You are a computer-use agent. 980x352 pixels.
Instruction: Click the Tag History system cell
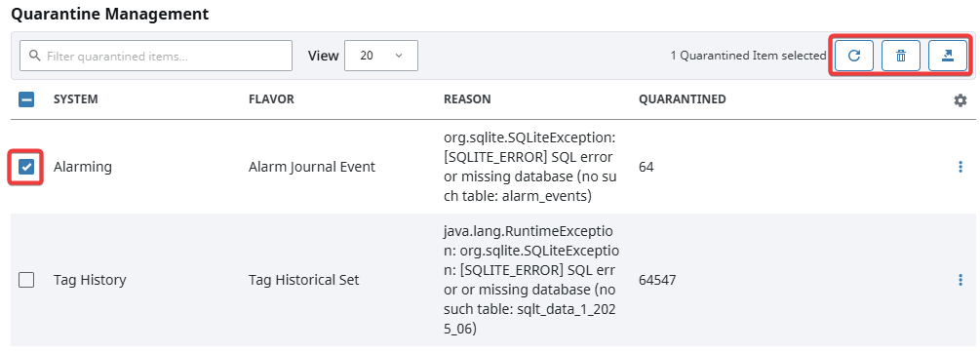90,280
